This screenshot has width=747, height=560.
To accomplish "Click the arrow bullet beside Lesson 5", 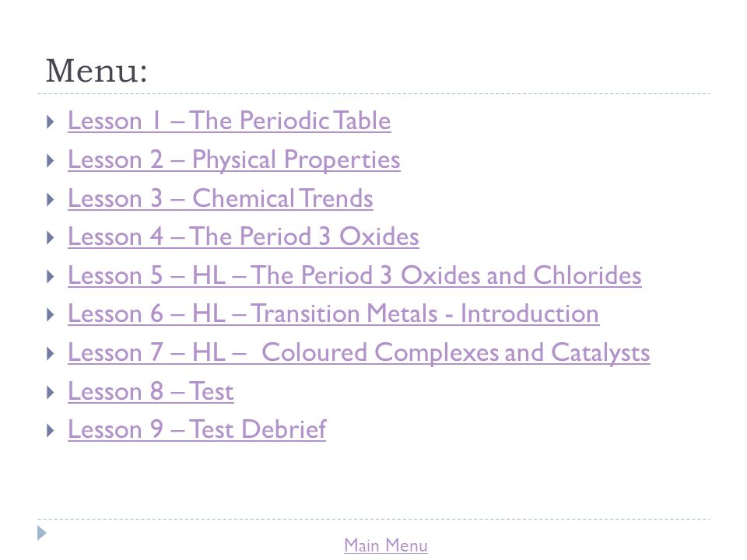I will click(51, 277).
